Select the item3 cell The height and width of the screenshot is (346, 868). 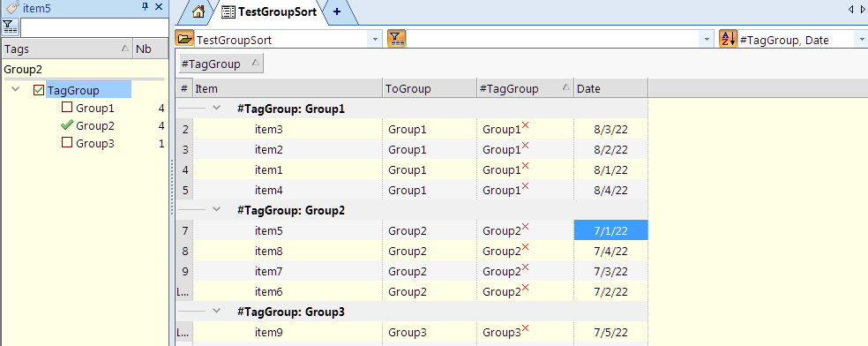pos(288,130)
